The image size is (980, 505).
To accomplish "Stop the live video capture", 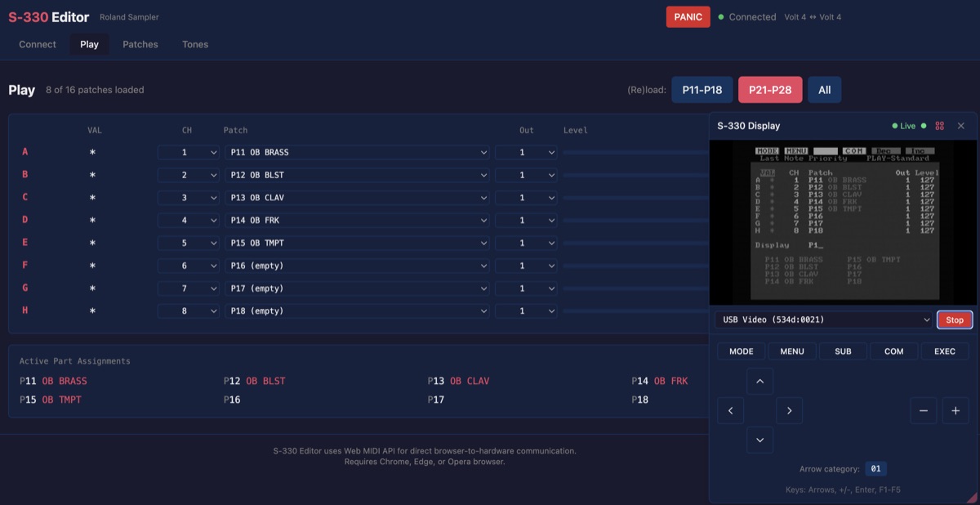I will pyautogui.click(x=955, y=320).
